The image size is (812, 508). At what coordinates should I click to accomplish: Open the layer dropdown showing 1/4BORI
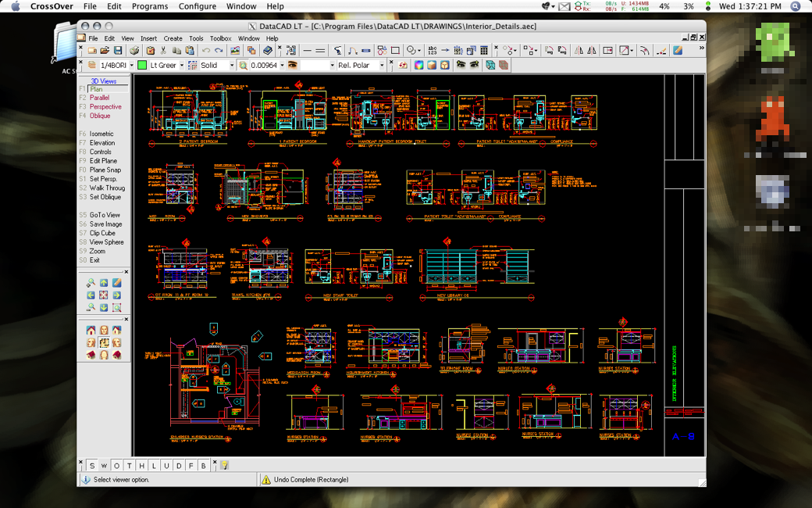tap(131, 66)
